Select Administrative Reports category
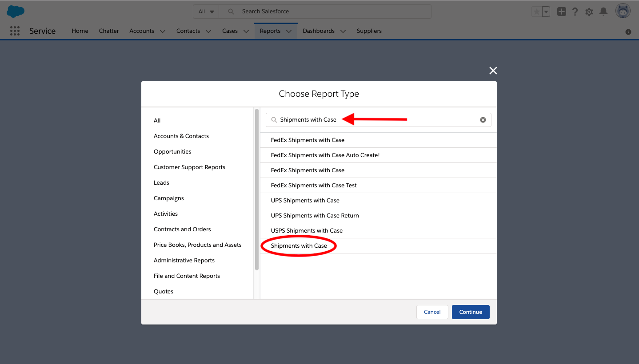This screenshot has width=639, height=364. [184, 261]
